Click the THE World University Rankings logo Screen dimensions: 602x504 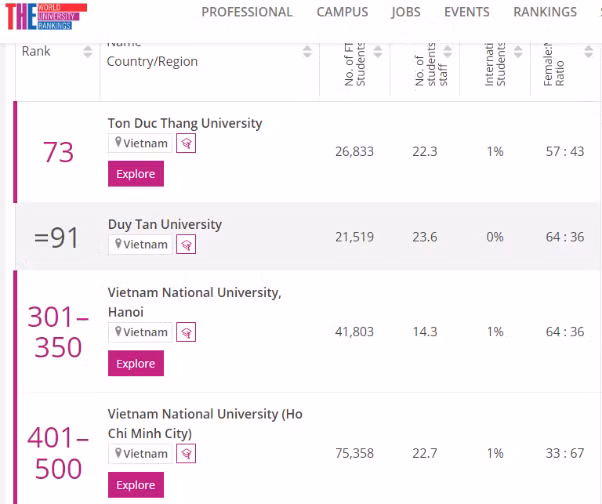click(45, 17)
